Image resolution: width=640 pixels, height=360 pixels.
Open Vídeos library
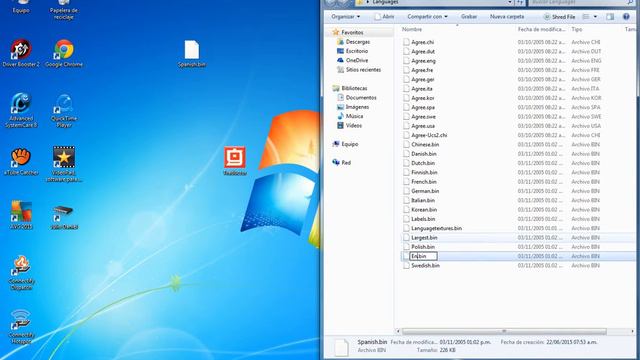coord(349,126)
